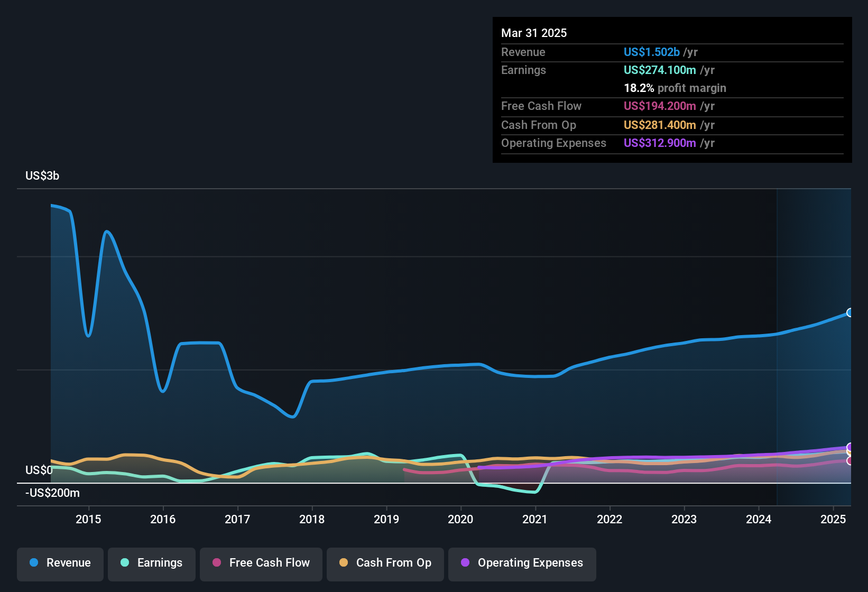
Task: Click the -US$200m y-axis label
Action: (53, 493)
